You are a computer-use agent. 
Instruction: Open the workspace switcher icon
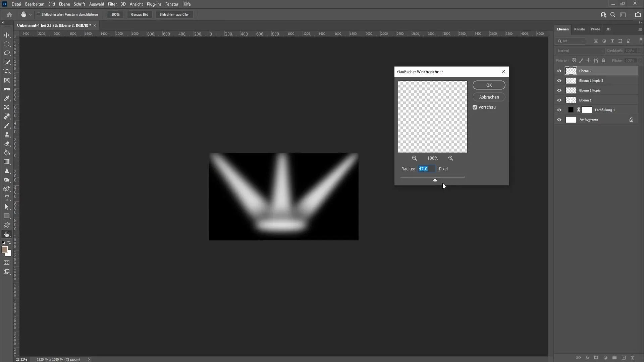[x=623, y=14]
